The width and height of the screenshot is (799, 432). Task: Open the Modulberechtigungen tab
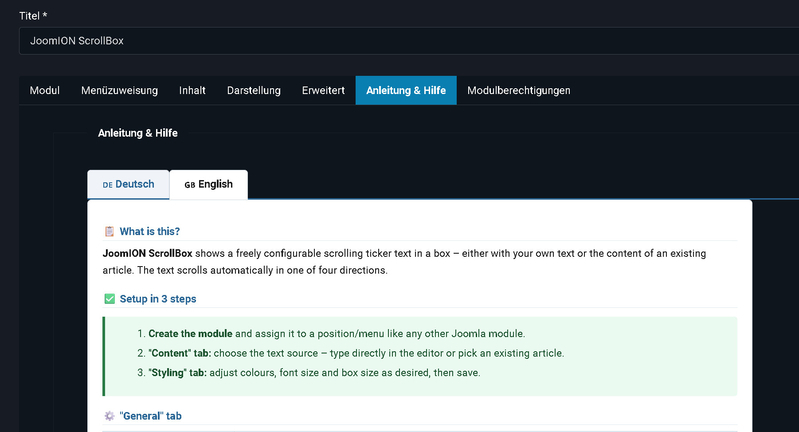(x=519, y=91)
